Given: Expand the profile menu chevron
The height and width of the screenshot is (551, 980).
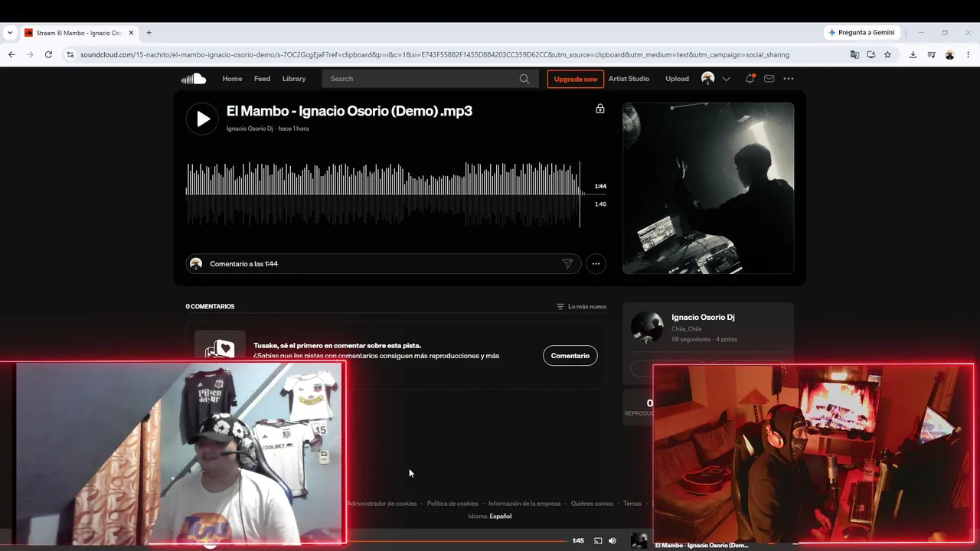Looking at the screenshot, I should (x=727, y=79).
